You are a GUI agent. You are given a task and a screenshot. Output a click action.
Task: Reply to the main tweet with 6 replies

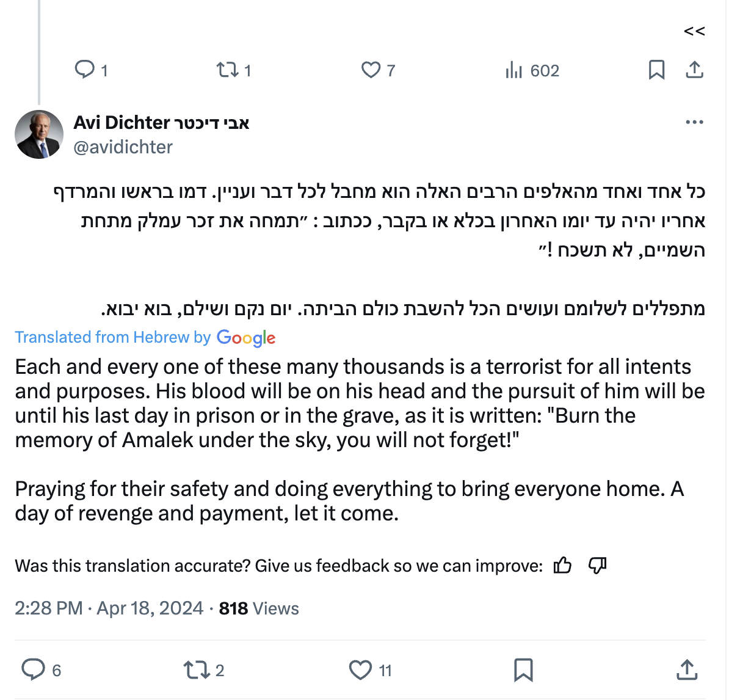click(34, 669)
